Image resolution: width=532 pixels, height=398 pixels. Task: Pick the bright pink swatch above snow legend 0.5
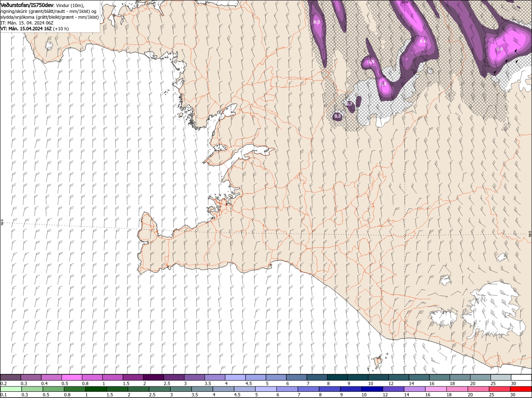pos(71,377)
